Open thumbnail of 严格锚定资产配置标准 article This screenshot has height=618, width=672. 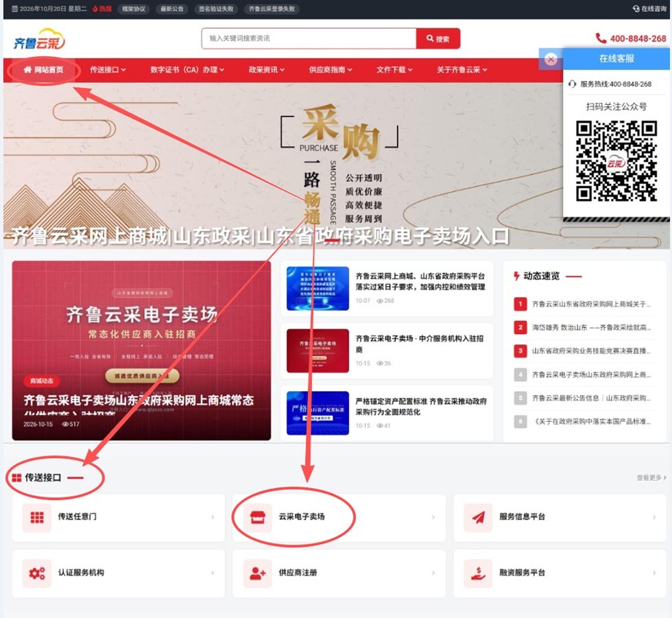pyautogui.click(x=317, y=413)
